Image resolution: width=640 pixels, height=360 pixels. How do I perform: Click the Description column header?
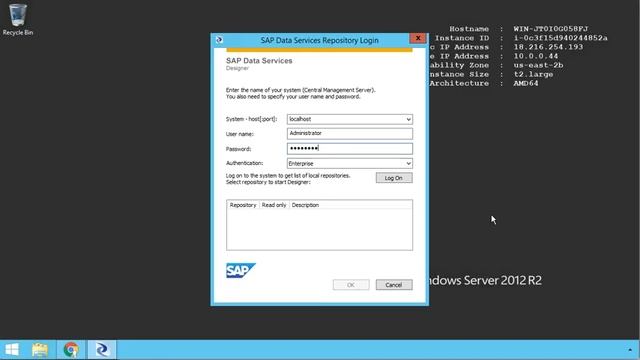(x=305, y=205)
